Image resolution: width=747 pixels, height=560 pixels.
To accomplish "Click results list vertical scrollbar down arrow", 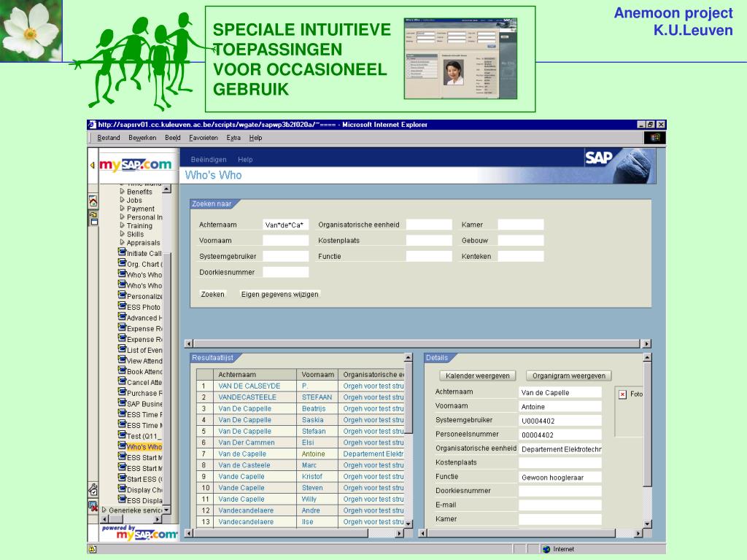I will coord(409,524).
